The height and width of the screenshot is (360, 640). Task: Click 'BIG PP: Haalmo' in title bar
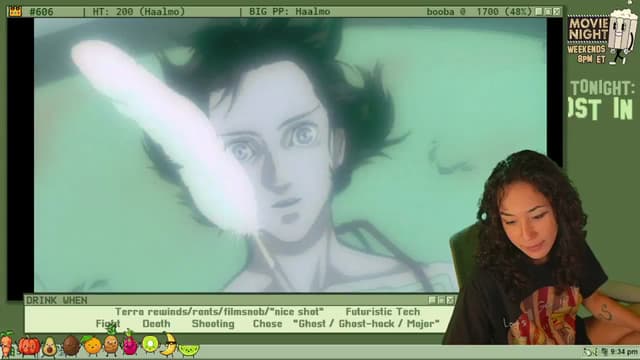[289, 12]
